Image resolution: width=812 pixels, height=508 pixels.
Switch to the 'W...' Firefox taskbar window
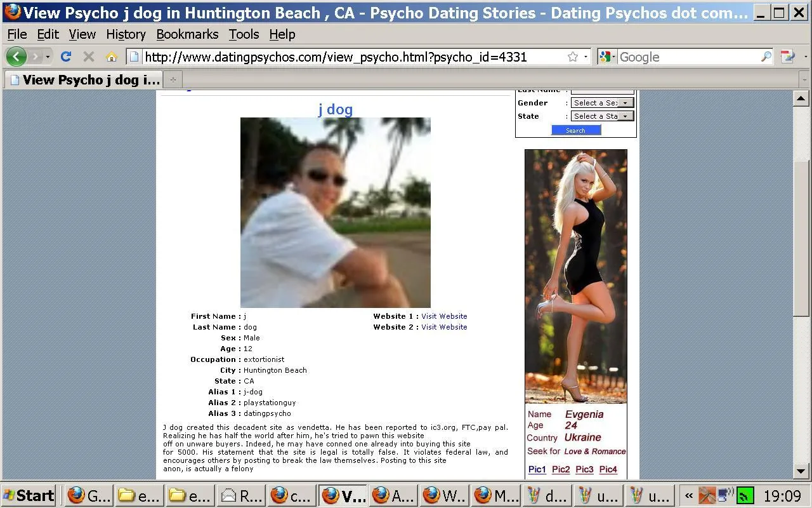444,495
